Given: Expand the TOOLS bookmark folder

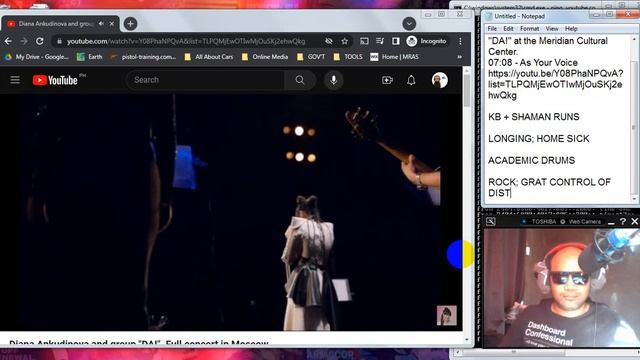Looking at the screenshot, I should 348,57.
